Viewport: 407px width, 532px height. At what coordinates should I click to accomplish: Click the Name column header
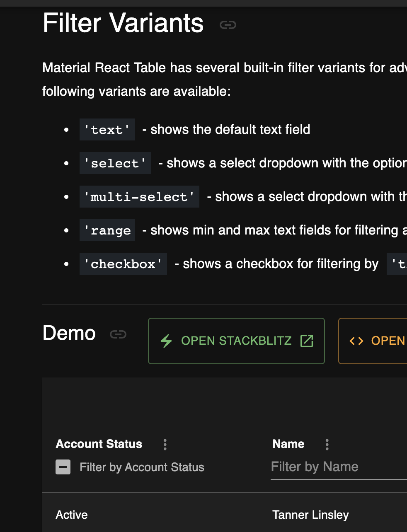(x=288, y=444)
